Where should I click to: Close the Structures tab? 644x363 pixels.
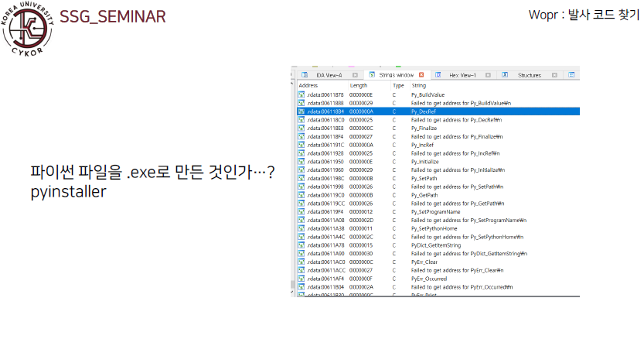[554, 75]
